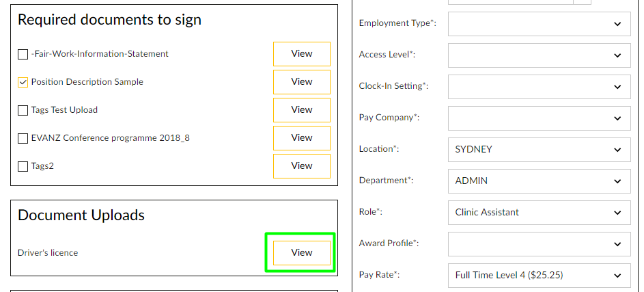This screenshot has height=292, width=644.
Task: Choose a Pay Company from dropdown
Action: click(x=539, y=118)
